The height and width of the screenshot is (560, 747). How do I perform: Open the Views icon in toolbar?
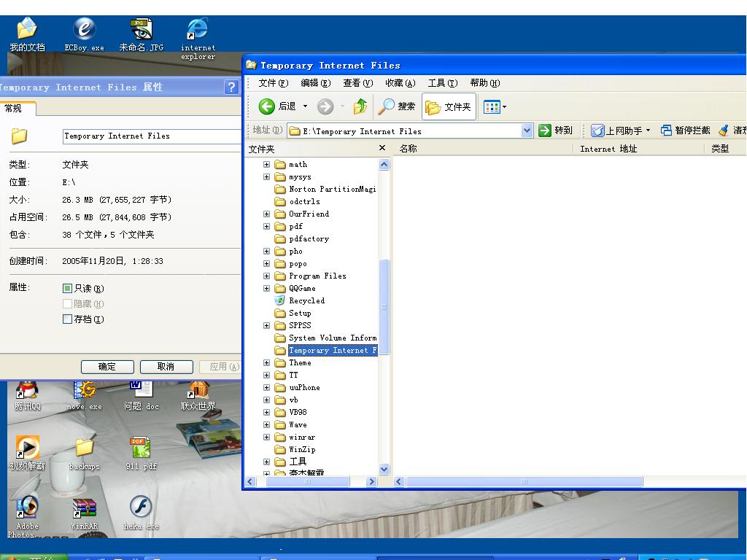pyautogui.click(x=492, y=107)
